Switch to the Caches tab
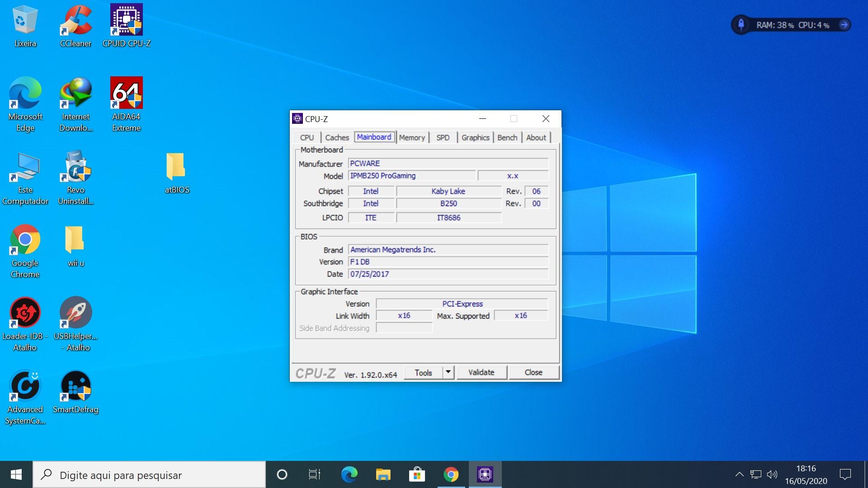 [337, 137]
